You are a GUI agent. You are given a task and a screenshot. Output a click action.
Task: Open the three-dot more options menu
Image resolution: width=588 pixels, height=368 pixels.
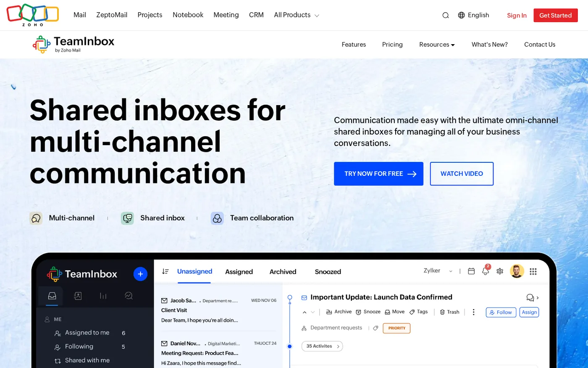pyautogui.click(x=473, y=312)
